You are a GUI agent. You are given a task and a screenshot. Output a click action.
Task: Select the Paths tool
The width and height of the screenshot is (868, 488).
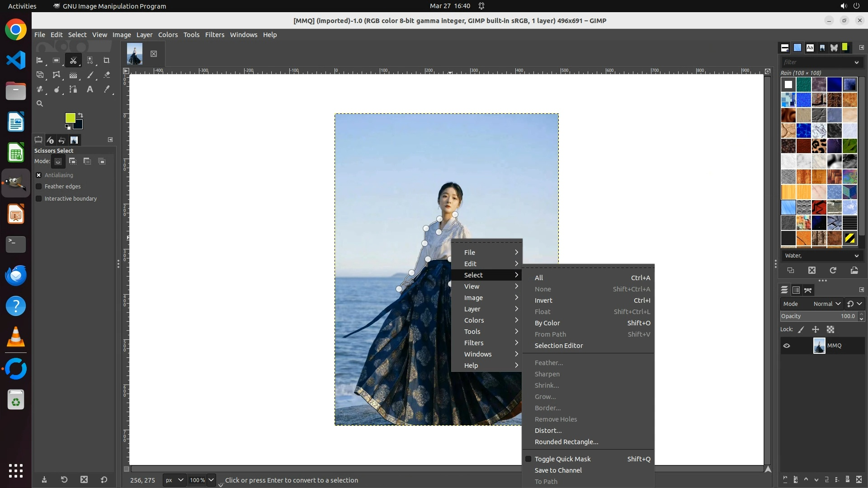click(x=73, y=89)
